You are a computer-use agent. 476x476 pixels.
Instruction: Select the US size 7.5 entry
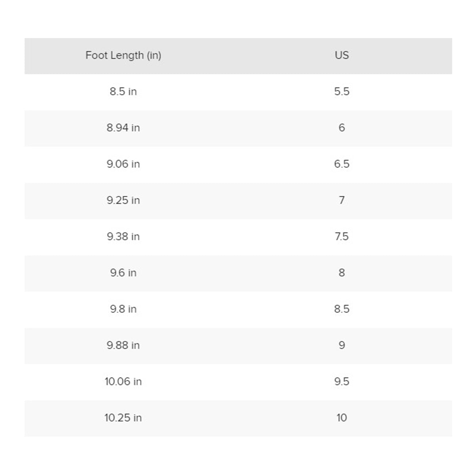coord(342,237)
